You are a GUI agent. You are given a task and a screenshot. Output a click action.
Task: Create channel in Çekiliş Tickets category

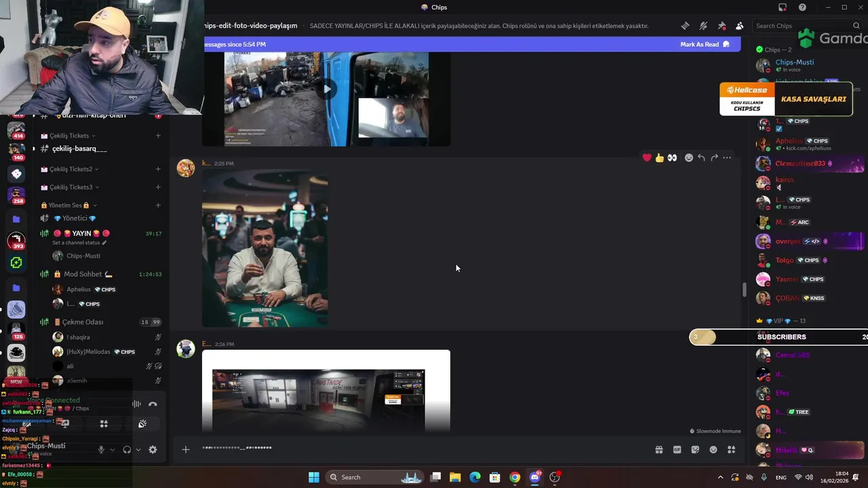[x=158, y=136]
